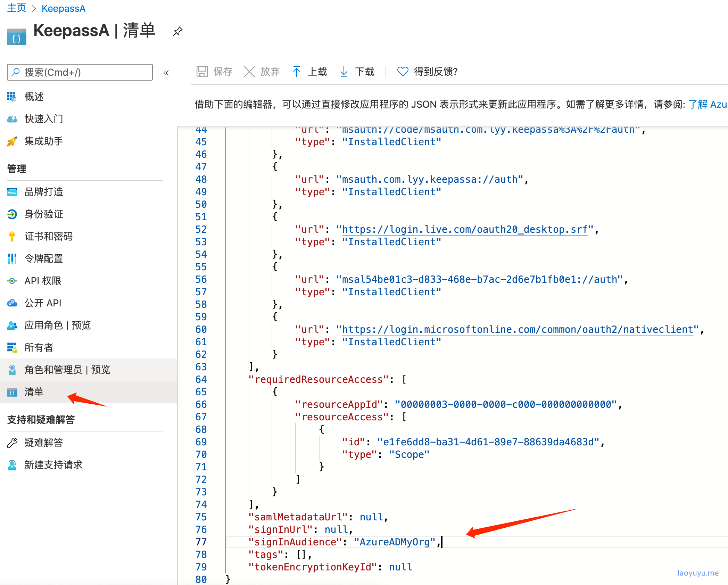Open the 身份验证 authentication item

tap(44, 214)
